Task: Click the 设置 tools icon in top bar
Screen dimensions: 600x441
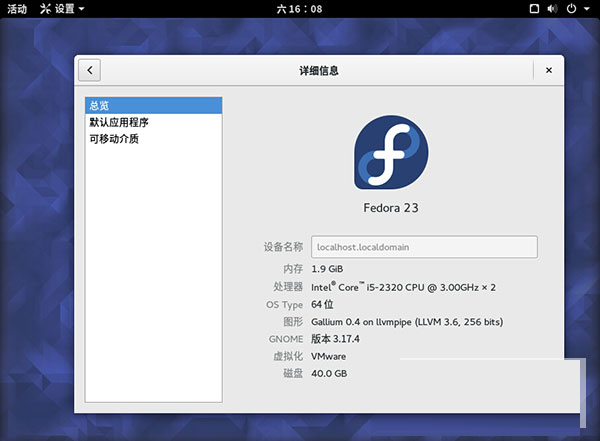Action: click(45, 8)
